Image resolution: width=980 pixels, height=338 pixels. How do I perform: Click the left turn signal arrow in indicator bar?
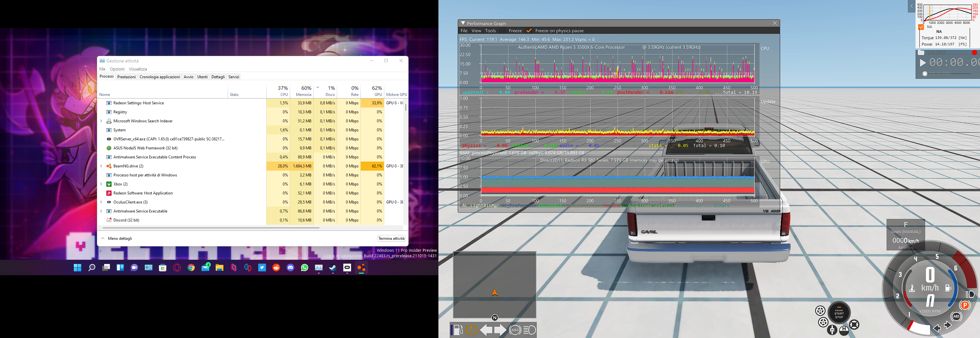coord(486,330)
